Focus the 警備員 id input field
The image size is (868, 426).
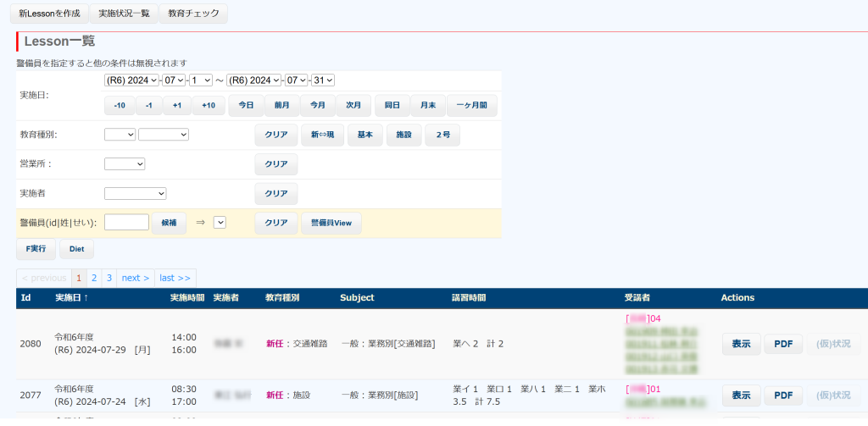point(126,222)
